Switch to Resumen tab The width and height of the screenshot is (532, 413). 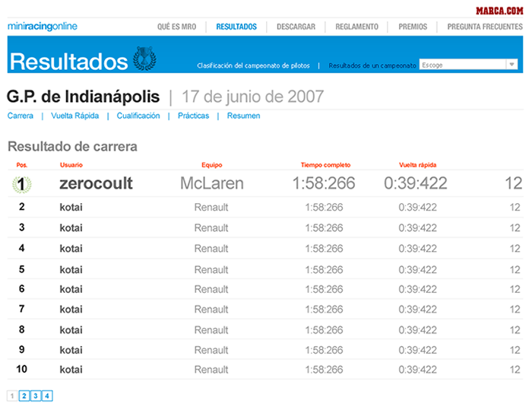click(x=244, y=116)
